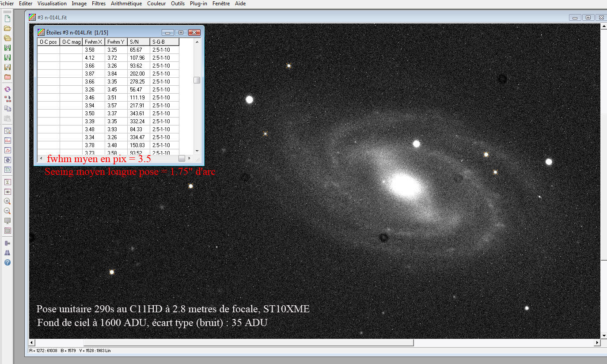Open the histogram tool
Screen dimensions: 607x364
click(8, 141)
